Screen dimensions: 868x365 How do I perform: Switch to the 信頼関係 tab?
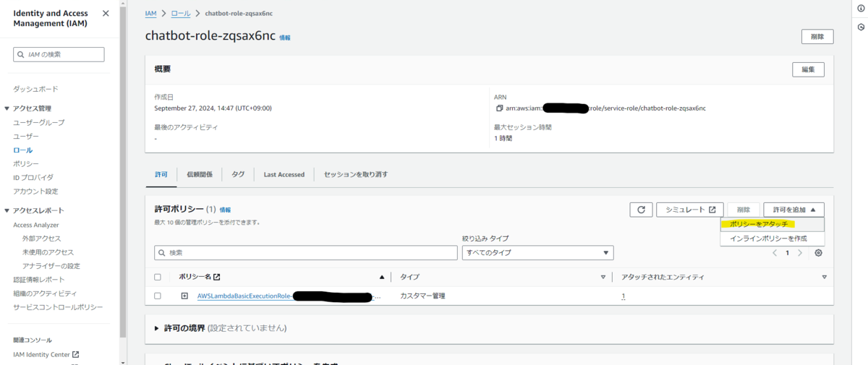[x=200, y=174]
